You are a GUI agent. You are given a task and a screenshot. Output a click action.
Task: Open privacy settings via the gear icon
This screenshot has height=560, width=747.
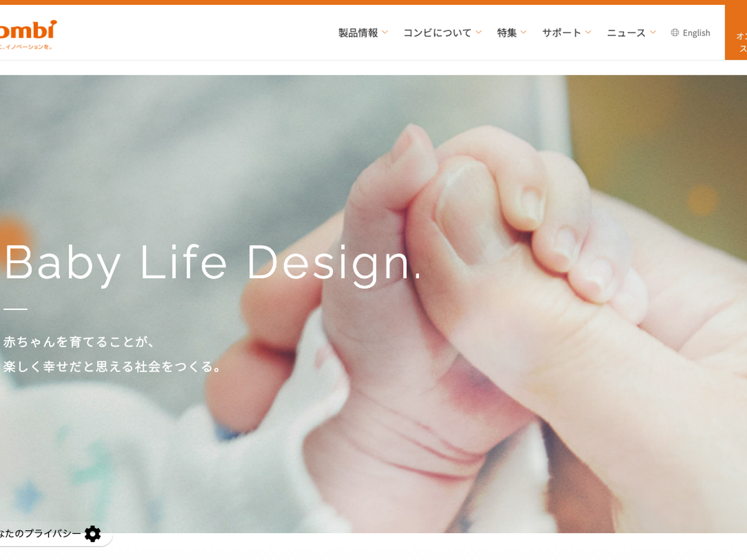coord(92,534)
